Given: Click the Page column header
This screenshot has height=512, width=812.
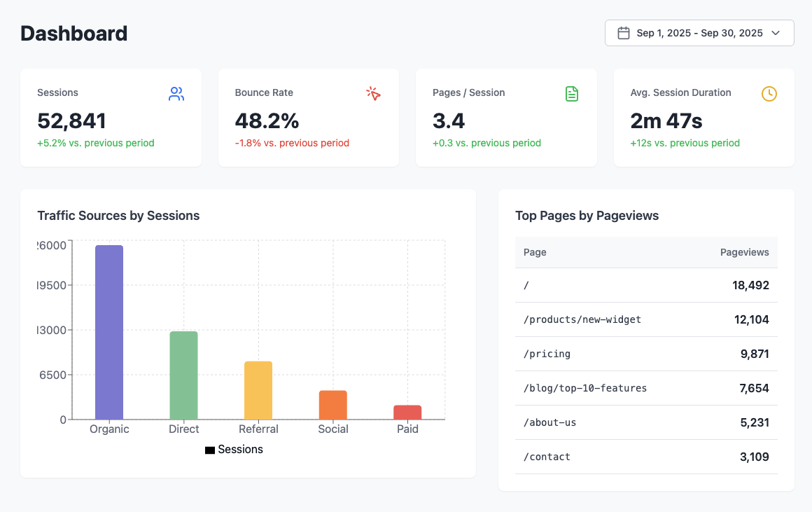Looking at the screenshot, I should pyautogui.click(x=535, y=252).
